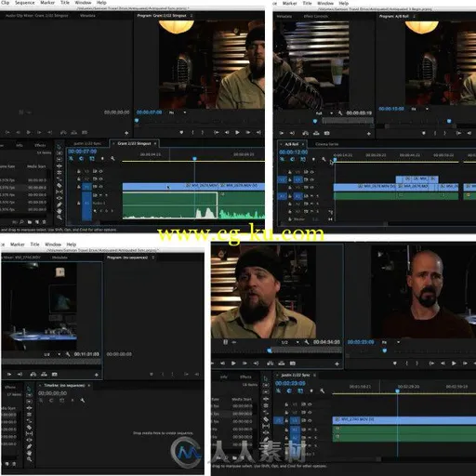Click Export Frame camera in A/B Roll source monitor
This screenshot has width=476, height=476.
[326, 133]
